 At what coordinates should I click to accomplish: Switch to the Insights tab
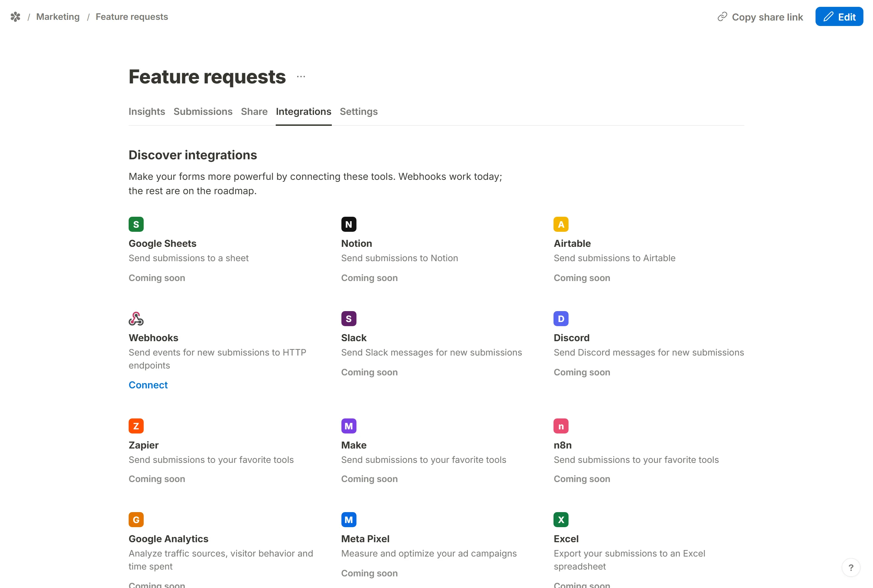147,111
